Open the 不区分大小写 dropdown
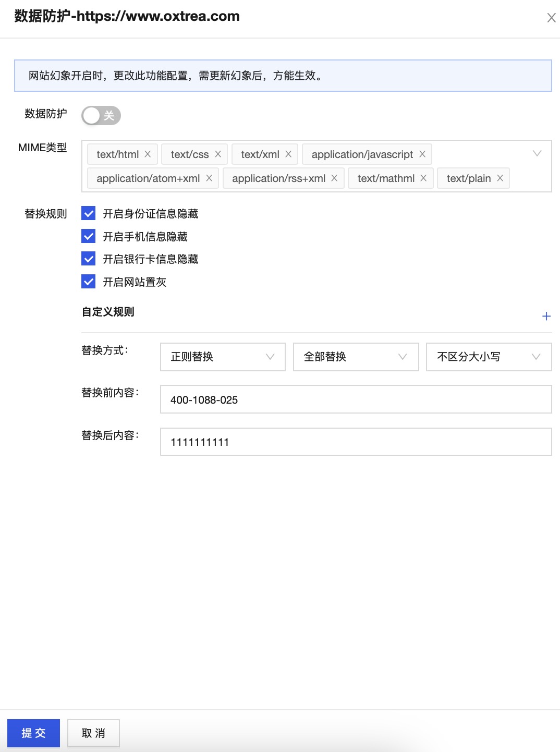The height and width of the screenshot is (752, 560). click(x=489, y=357)
